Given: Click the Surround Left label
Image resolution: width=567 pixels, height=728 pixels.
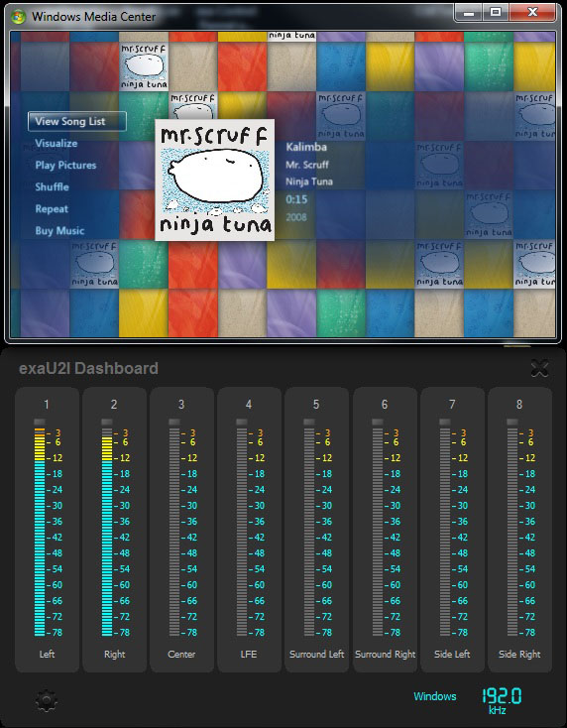Looking at the screenshot, I should pyautogui.click(x=316, y=655).
